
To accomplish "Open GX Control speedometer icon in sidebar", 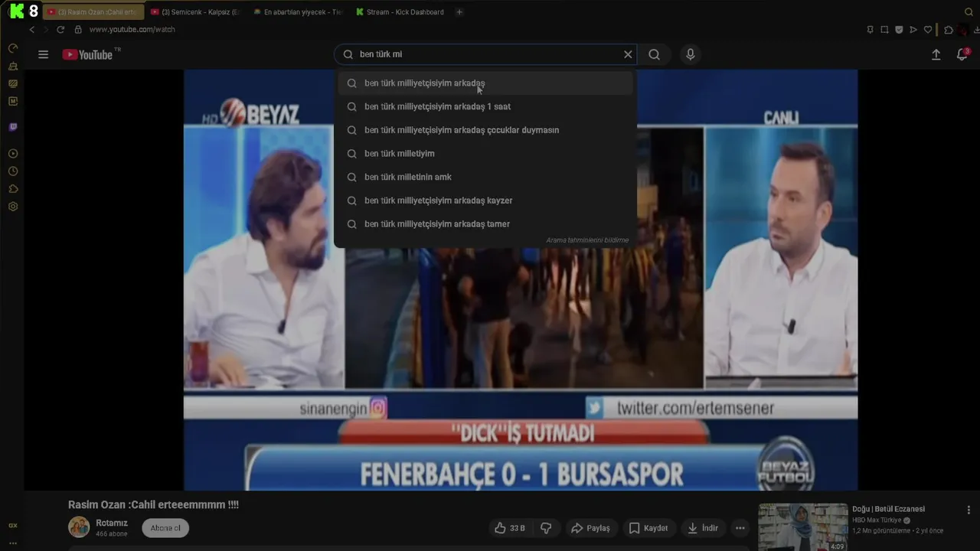I will pos(13,48).
